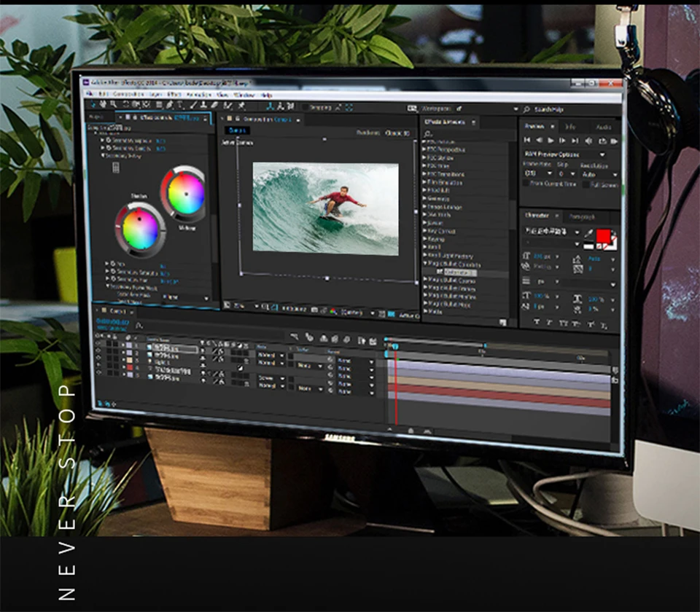Screen dimensions: 700x612
Task: Switch to the Info tab
Action: click(x=570, y=127)
